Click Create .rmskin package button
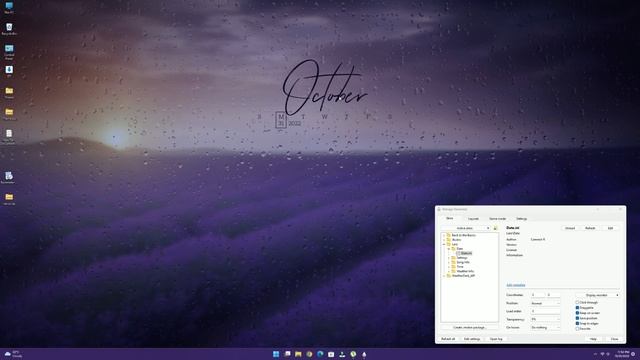 point(469,327)
